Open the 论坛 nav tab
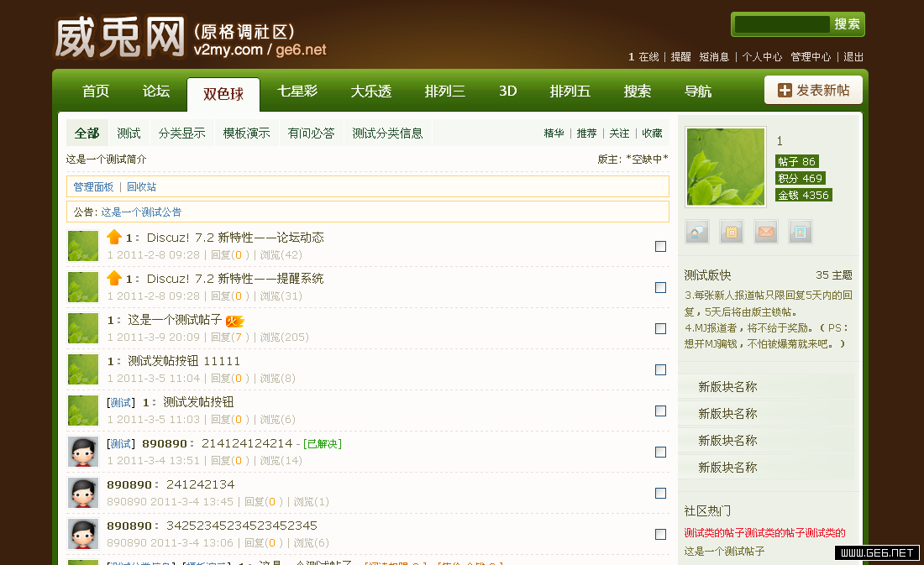 [x=156, y=92]
